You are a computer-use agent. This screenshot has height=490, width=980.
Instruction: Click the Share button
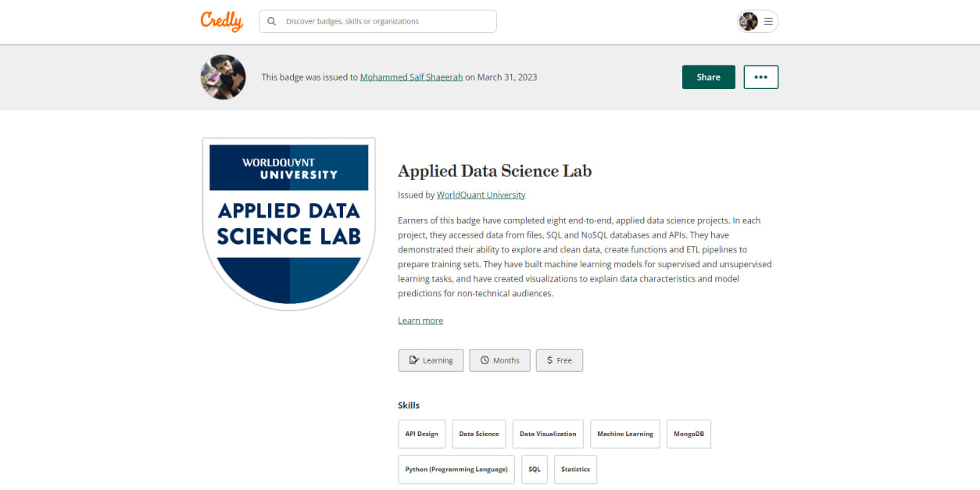(708, 77)
